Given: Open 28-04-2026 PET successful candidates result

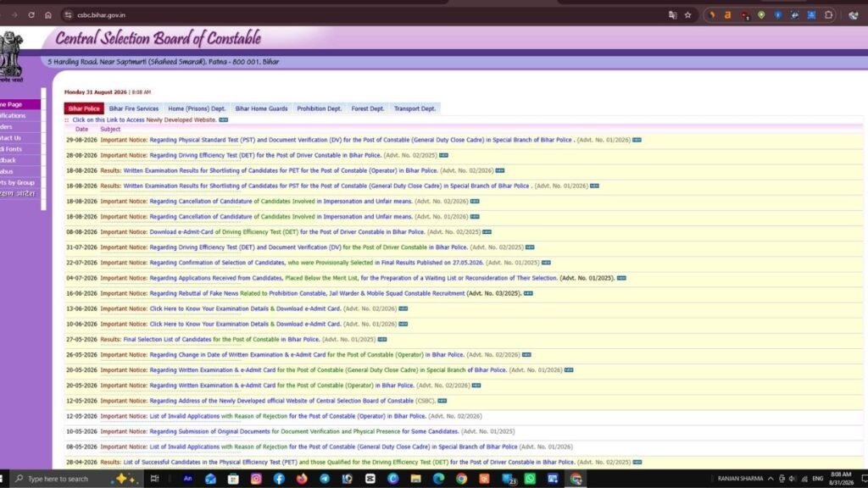Looking at the screenshot, I should (348, 462).
